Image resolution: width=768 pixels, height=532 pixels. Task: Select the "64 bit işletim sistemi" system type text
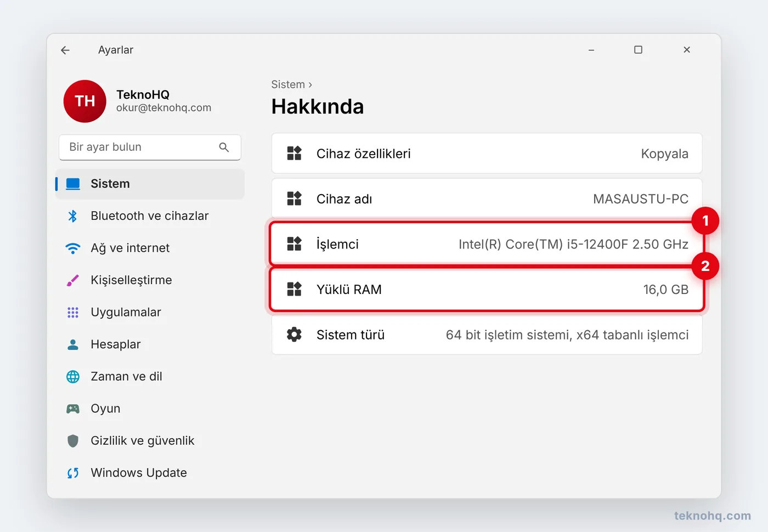tap(508, 335)
